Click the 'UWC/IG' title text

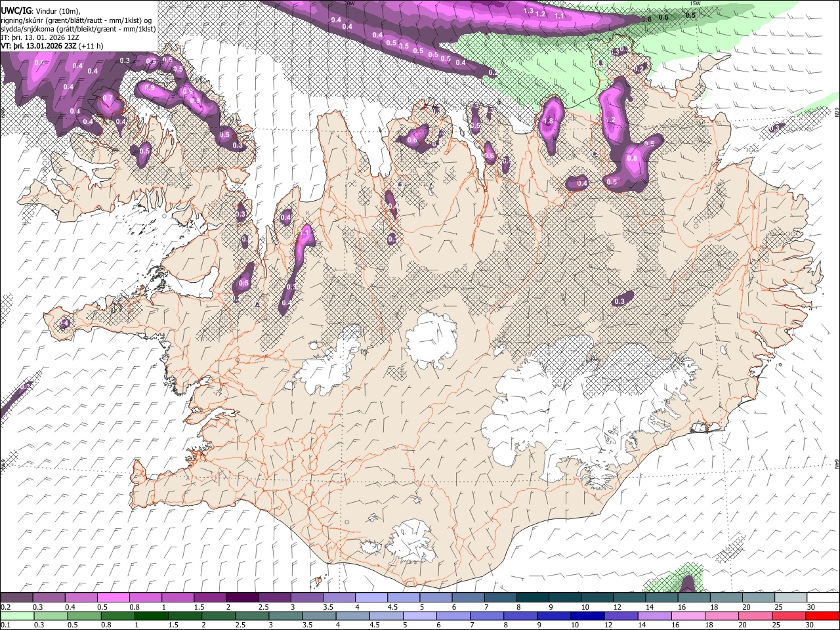click(15, 11)
